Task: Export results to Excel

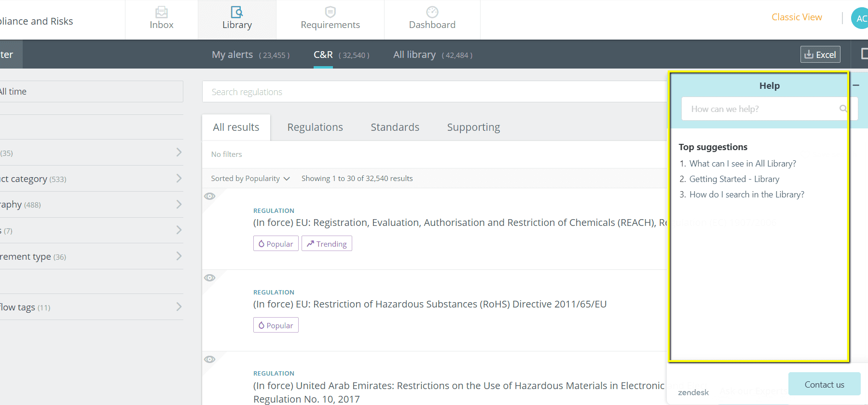Action: [x=820, y=55]
